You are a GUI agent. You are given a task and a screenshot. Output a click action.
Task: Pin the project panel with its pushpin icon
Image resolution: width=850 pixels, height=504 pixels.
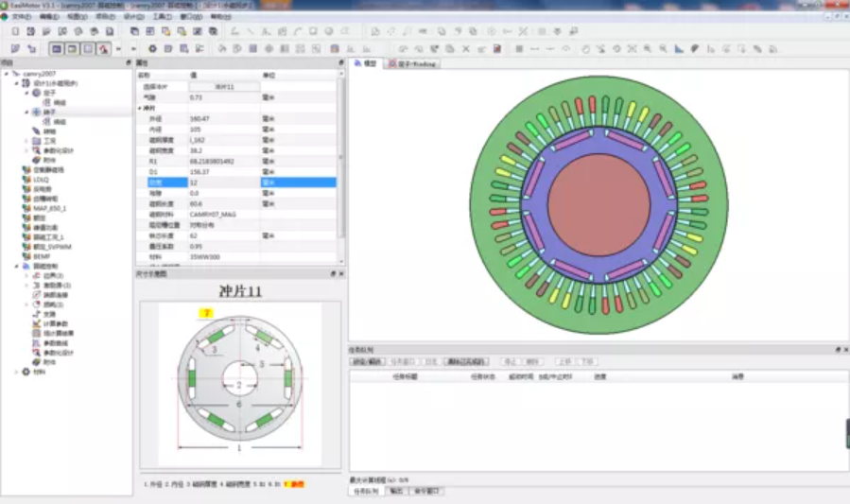(128, 62)
